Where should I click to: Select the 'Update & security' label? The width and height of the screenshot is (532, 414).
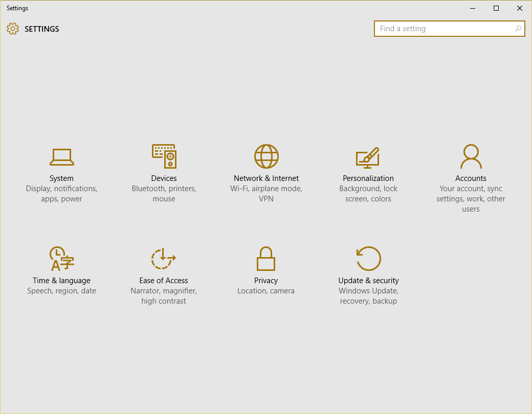(368, 281)
